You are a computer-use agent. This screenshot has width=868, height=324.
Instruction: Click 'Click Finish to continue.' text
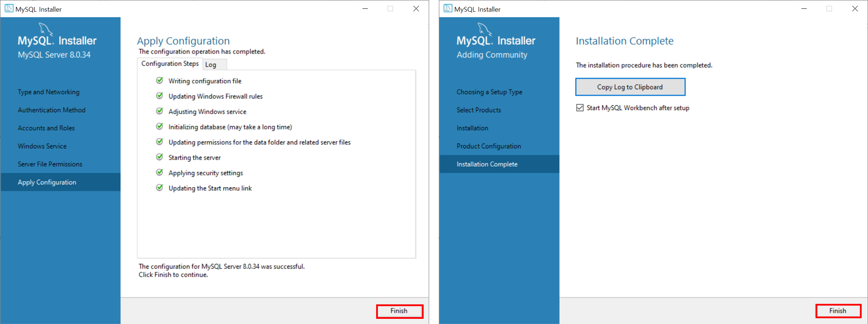tap(173, 275)
